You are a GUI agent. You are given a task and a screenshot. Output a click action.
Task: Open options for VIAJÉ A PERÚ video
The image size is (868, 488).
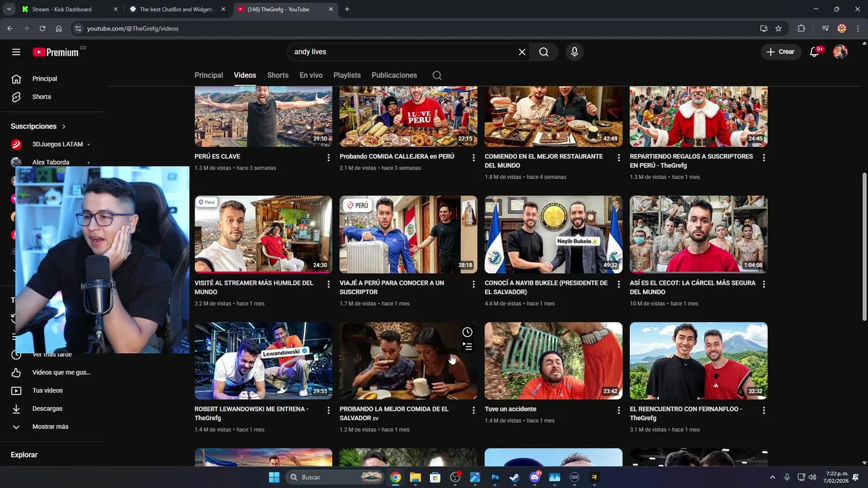coord(474,284)
